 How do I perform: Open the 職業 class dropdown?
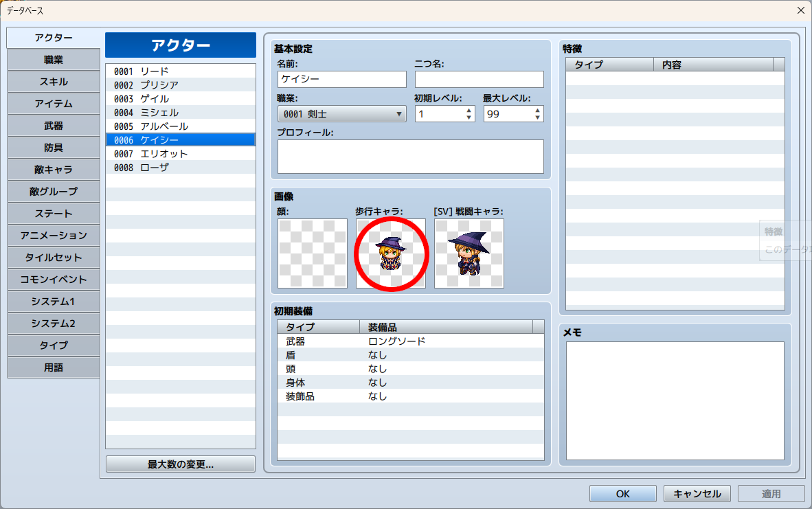341,114
